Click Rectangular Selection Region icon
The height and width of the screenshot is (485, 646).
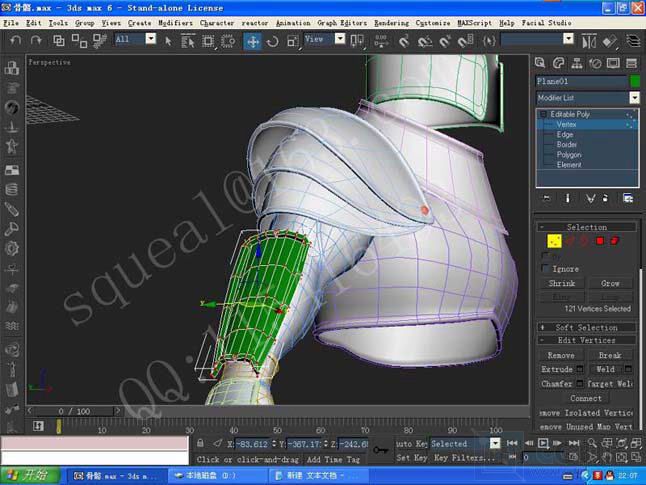coord(208,41)
